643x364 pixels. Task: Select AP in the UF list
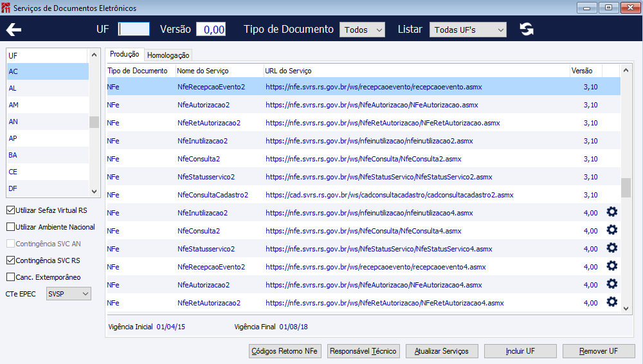[x=48, y=138]
